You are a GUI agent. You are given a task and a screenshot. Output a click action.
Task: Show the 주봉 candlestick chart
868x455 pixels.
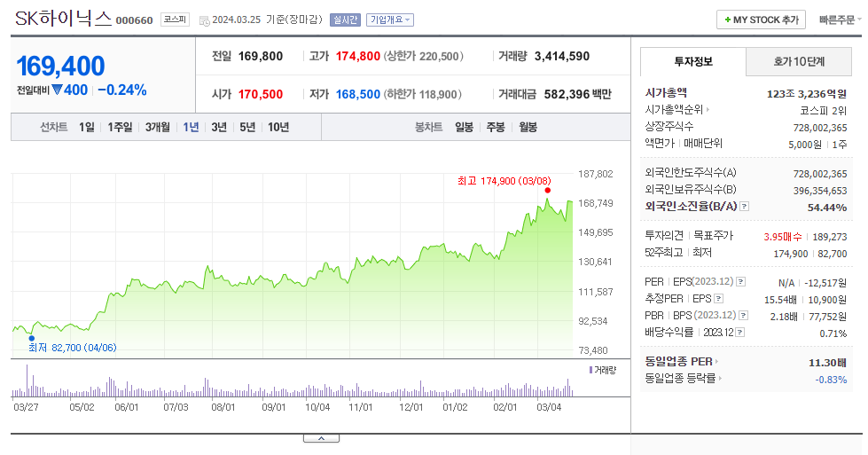click(496, 128)
